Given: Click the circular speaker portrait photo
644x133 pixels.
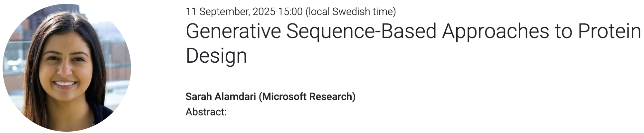Looking at the screenshot, I should pyautogui.click(x=67, y=67).
